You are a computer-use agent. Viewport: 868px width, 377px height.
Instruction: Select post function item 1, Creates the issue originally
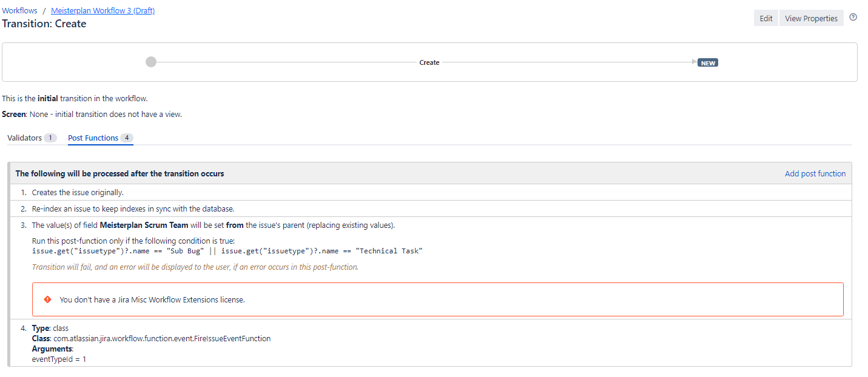click(77, 192)
